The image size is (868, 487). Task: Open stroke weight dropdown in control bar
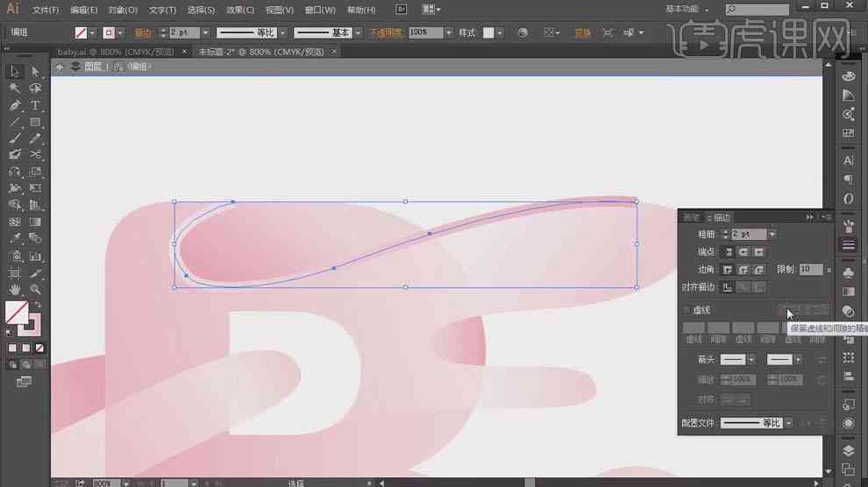[x=205, y=32]
